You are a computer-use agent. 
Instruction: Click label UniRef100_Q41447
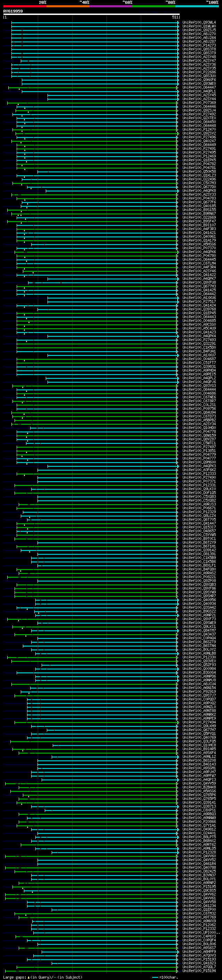pyautogui.click(x=199, y=524)
